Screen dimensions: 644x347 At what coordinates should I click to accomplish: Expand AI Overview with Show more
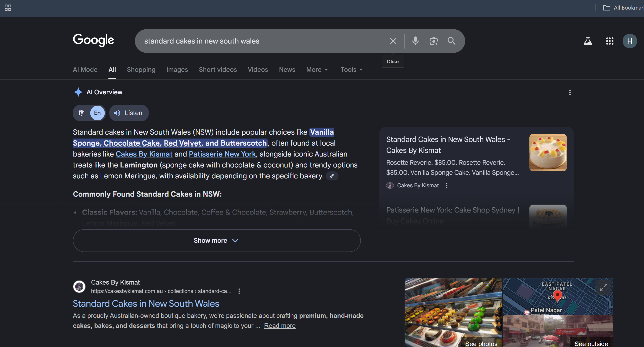[216, 241]
